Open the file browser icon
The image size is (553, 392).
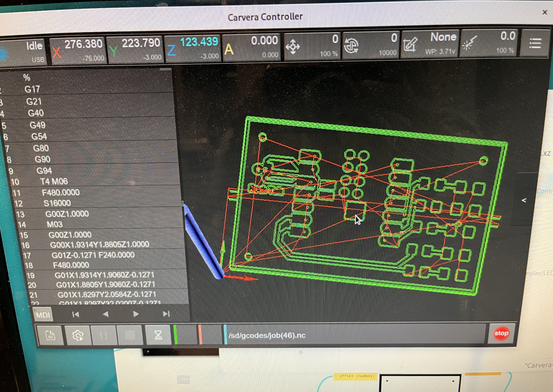click(50, 335)
